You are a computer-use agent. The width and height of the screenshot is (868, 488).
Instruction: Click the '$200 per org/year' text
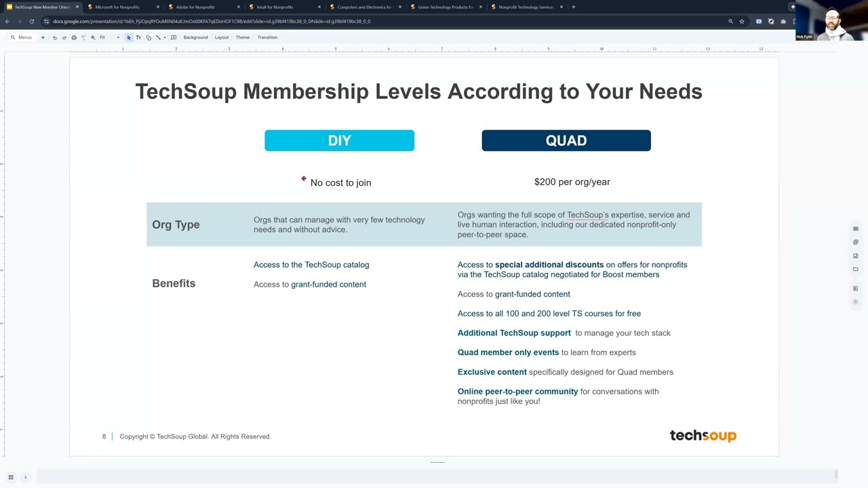(572, 182)
